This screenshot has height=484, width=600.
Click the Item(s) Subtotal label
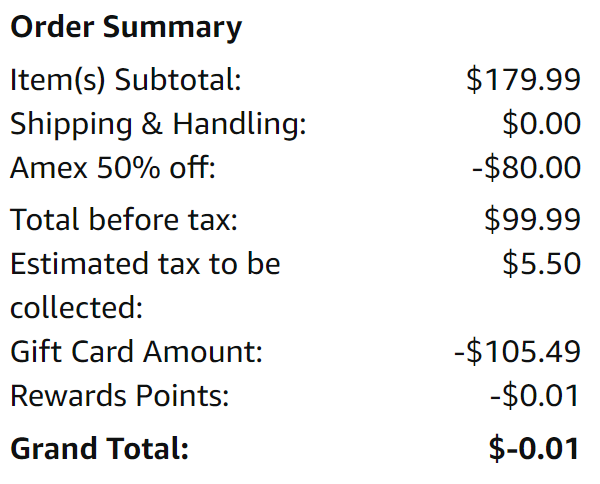[x=126, y=80]
